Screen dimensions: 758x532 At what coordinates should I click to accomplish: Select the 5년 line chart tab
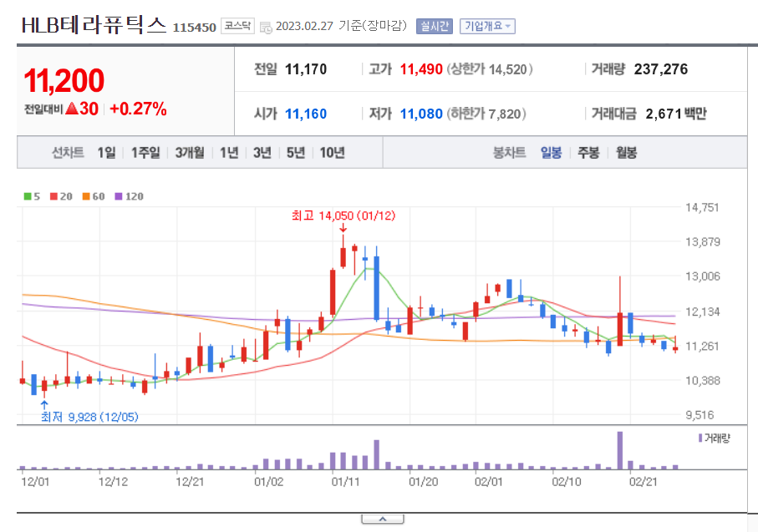click(x=295, y=153)
